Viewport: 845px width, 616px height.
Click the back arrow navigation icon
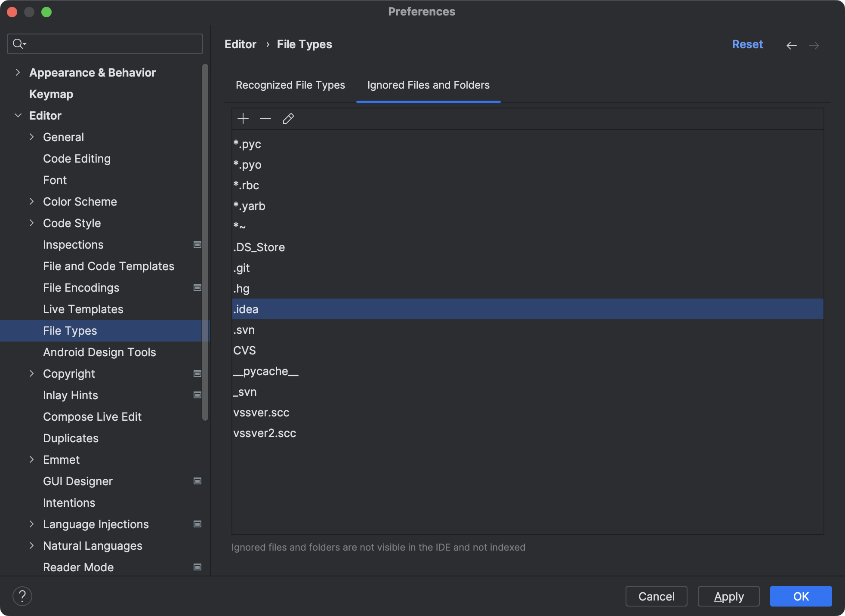(x=791, y=45)
